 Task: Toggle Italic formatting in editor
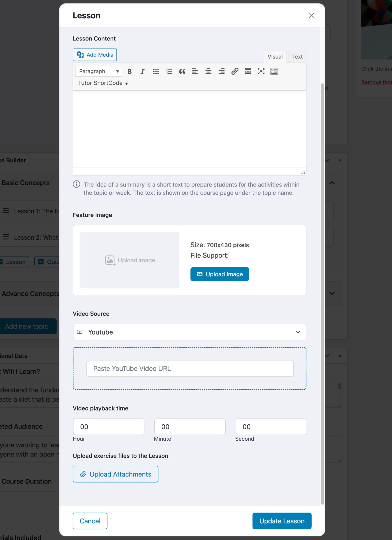tap(142, 72)
